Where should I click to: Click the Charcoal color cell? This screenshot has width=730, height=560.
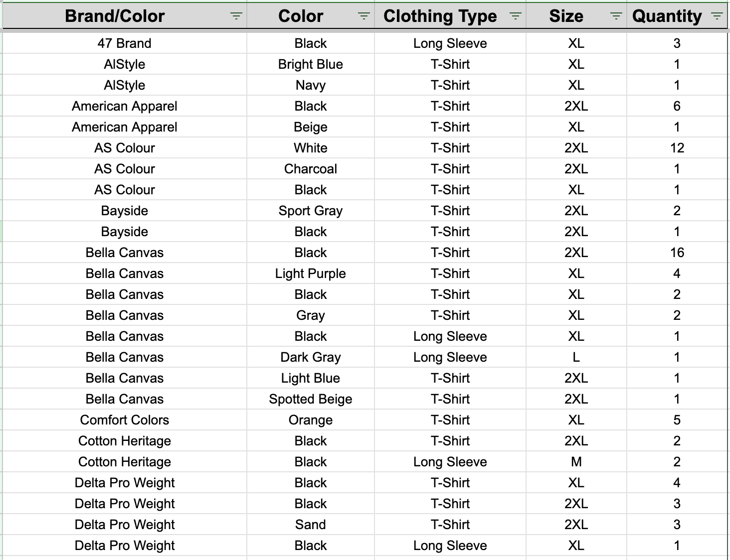click(311, 169)
